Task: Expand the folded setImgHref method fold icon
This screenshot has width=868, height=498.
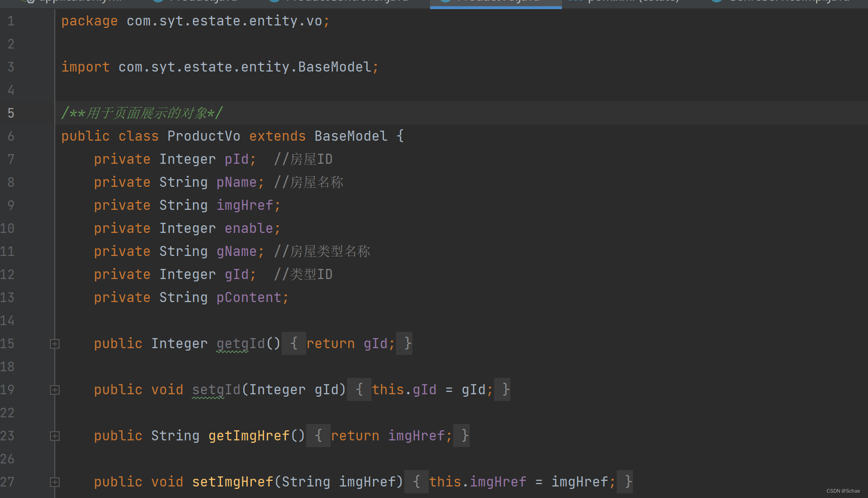Action: tap(55, 482)
